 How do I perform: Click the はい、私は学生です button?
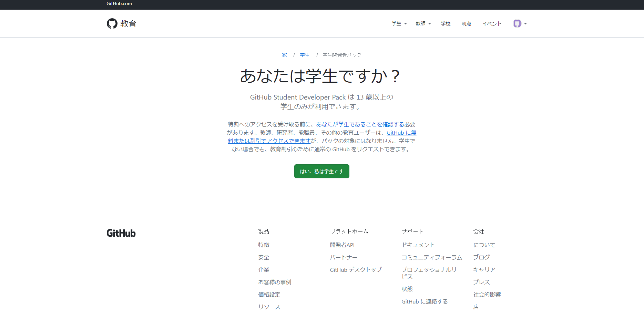(x=322, y=171)
